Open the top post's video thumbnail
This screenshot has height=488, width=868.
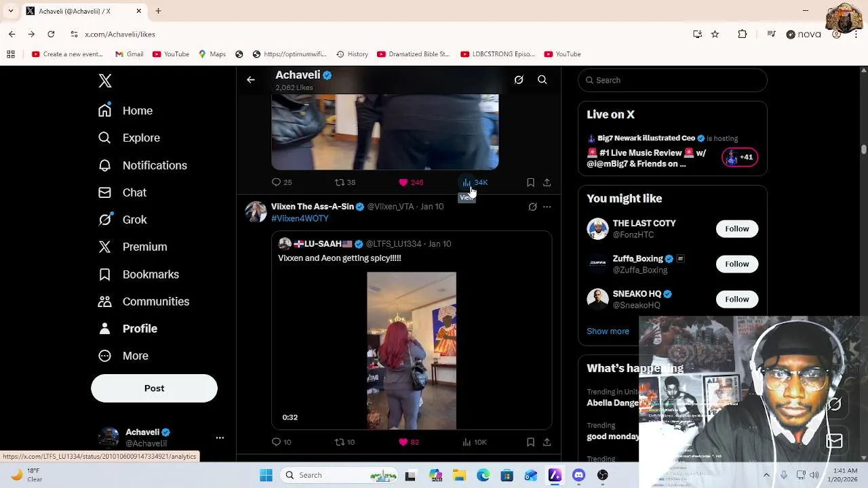click(385, 132)
